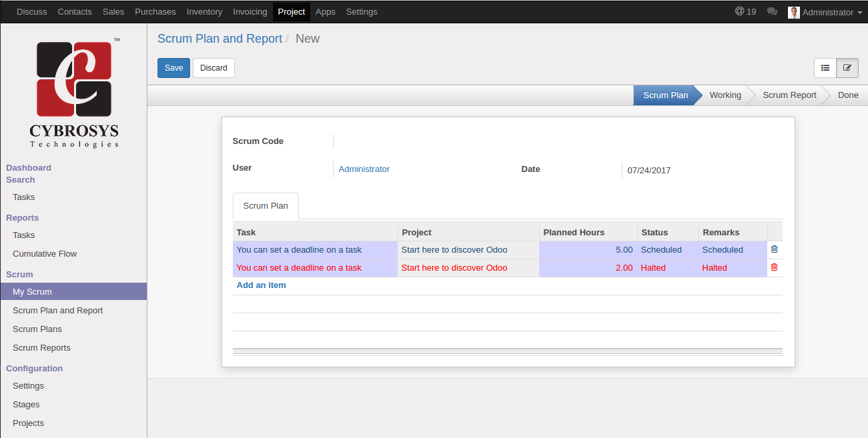Open the @ mentions notifications counter

tap(745, 11)
